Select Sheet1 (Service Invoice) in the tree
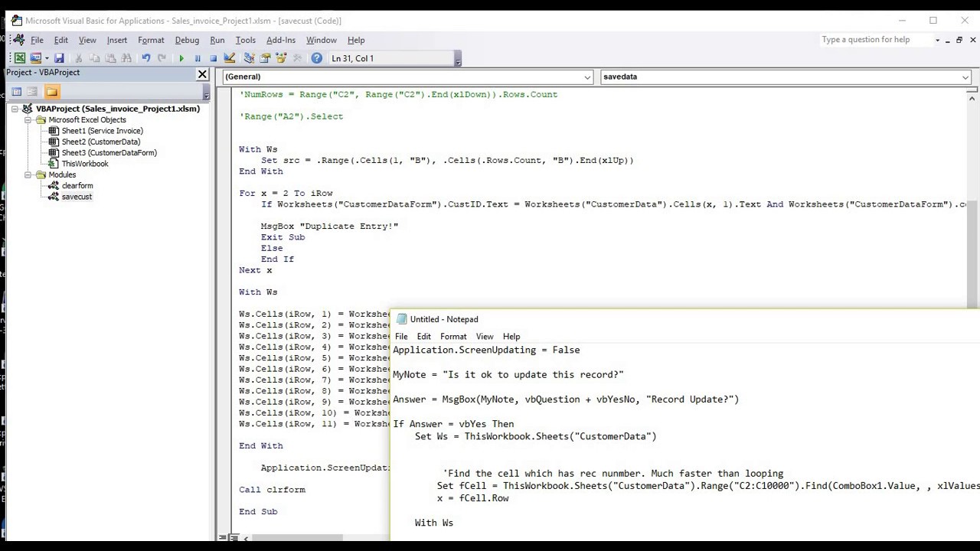Screen dimensions: 980x551 pos(102,131)
